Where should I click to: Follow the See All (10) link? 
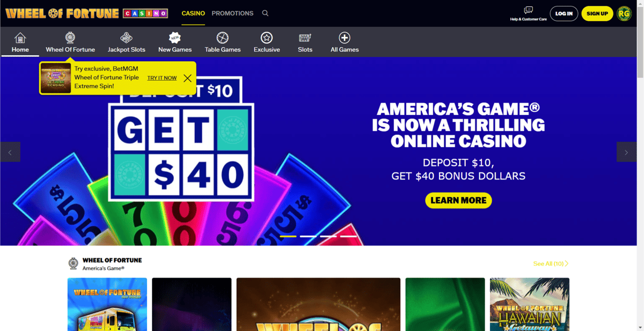click(x=551, y=264)
